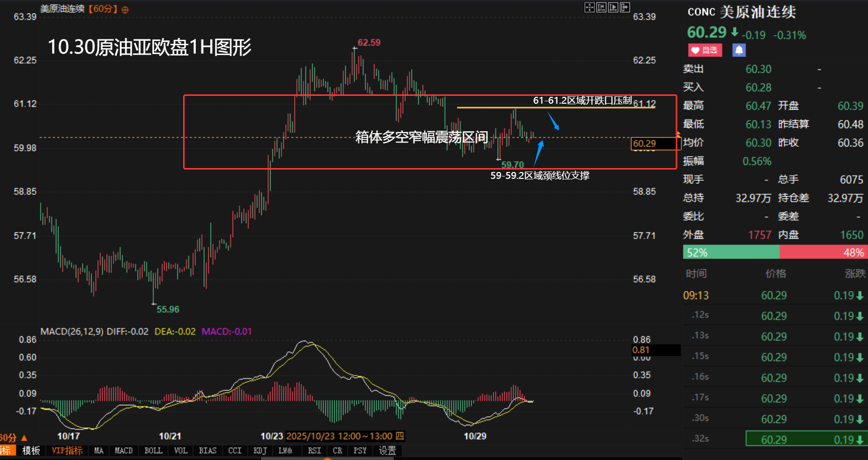Viewport: 868px width, 460px height.
Task: Click the range measurement icon above the chart
Action: point(601,7)
